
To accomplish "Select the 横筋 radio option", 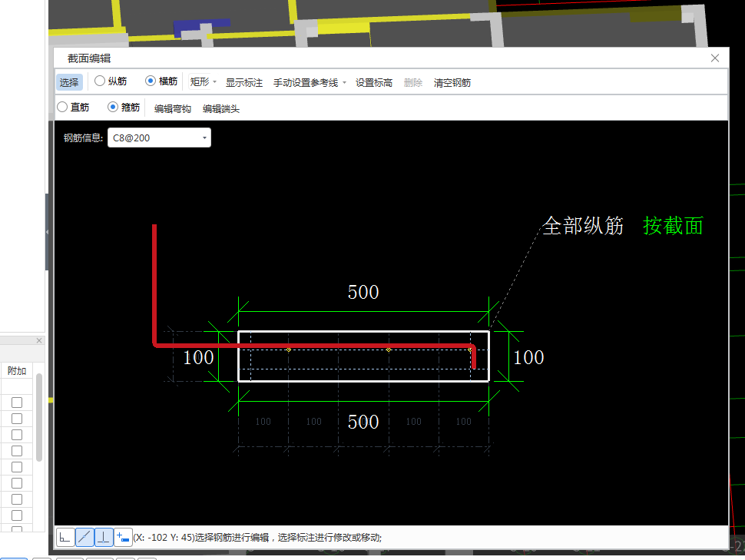I will 161,81.
